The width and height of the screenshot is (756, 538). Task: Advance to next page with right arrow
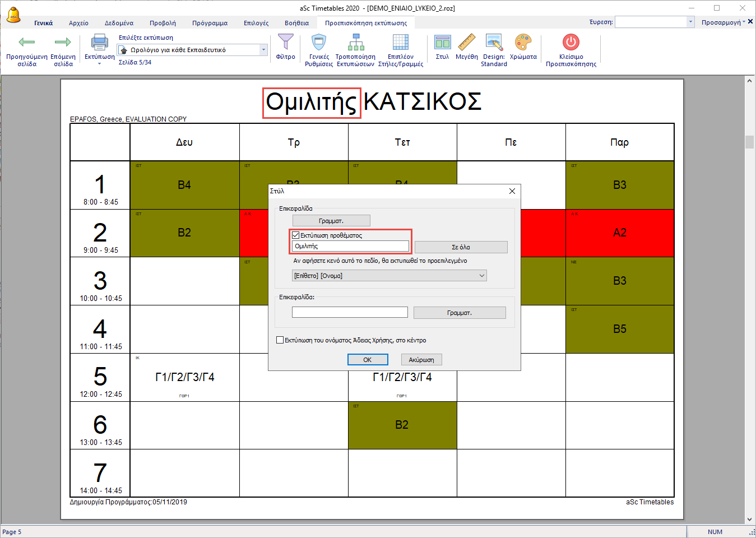(63, 43)
